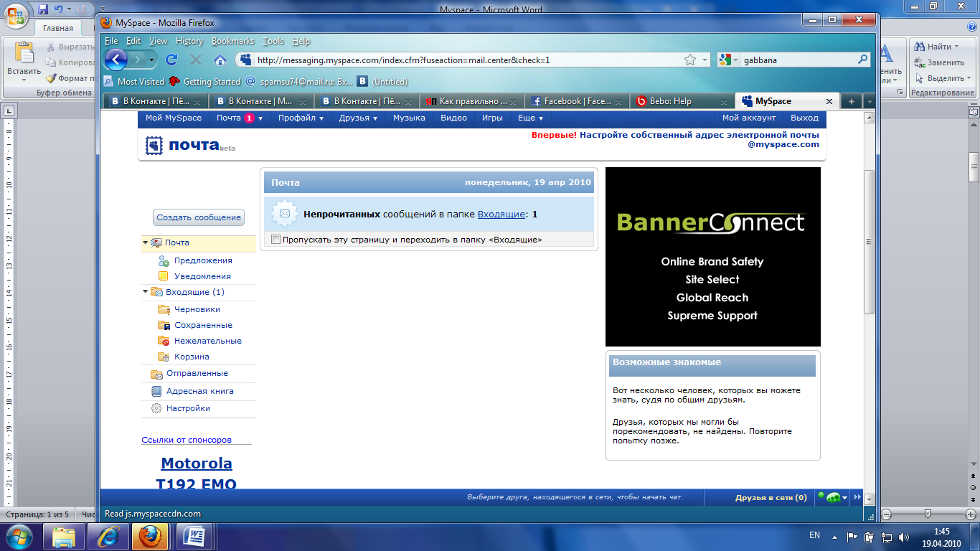Click the Создать сообщение button
This screenshot has height=551, width=980.
tap(199, 217)
